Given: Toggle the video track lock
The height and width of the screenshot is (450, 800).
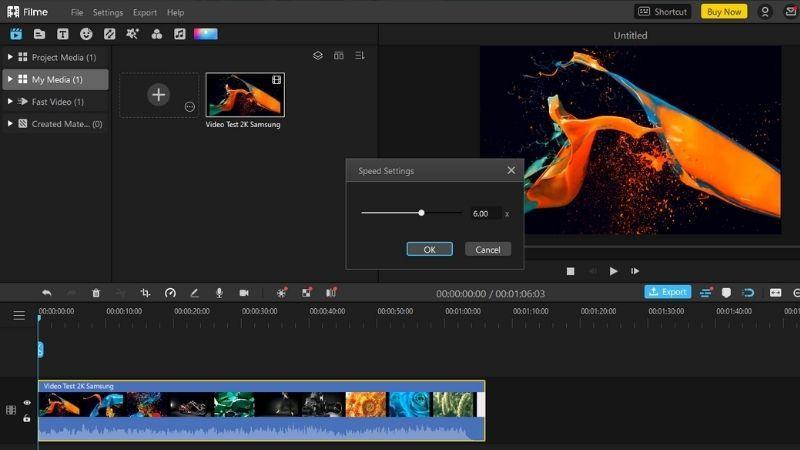Looking at the screenshot, I should coord(27,418).
